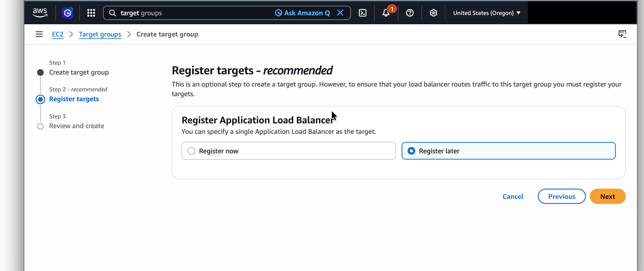The height and width of the screenshot is (271, 644).
Task: Select the Review and create step
Action: [x=76, y=126]
